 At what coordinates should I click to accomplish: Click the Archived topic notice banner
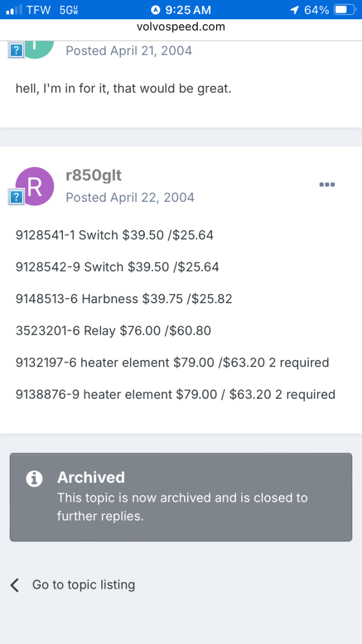coord(181,497)
